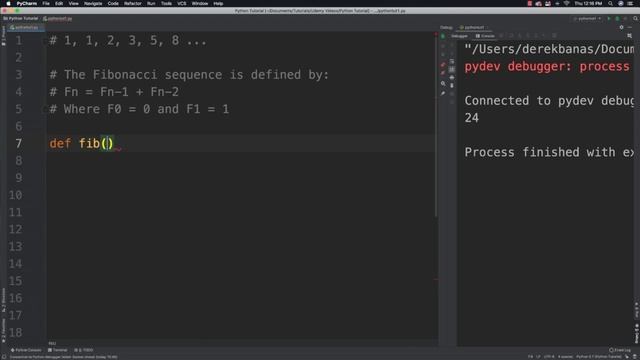This screenshot has height=360, width=640.
Task: Open the Window menu
Action: [x=200, y=3]
